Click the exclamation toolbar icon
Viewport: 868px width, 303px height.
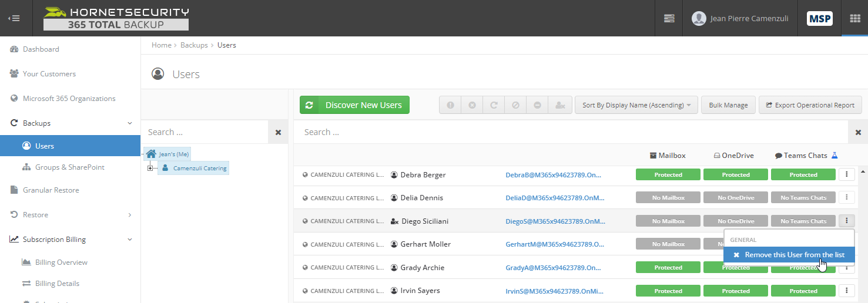coord(450,105)
